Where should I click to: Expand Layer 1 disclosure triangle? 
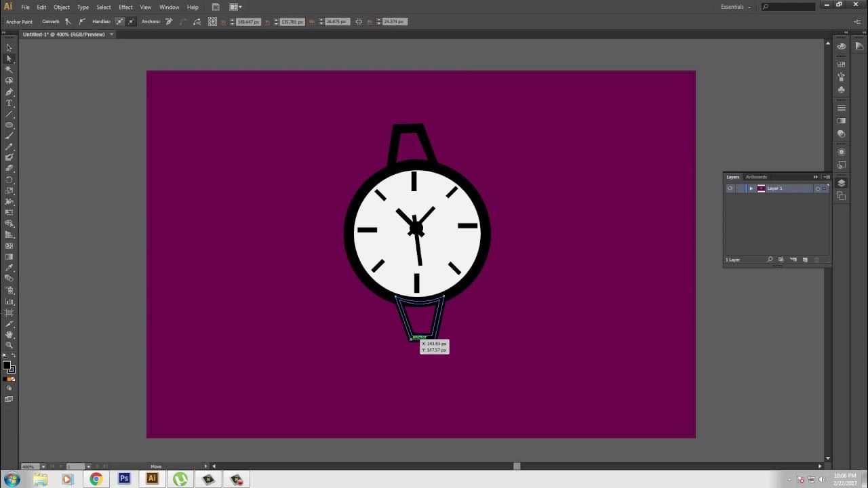751,188
